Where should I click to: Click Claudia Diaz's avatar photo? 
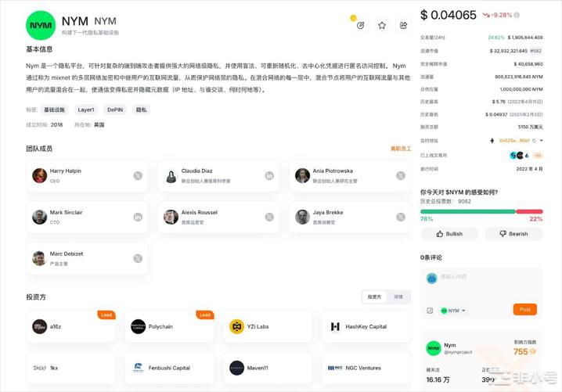pos(171,175)
